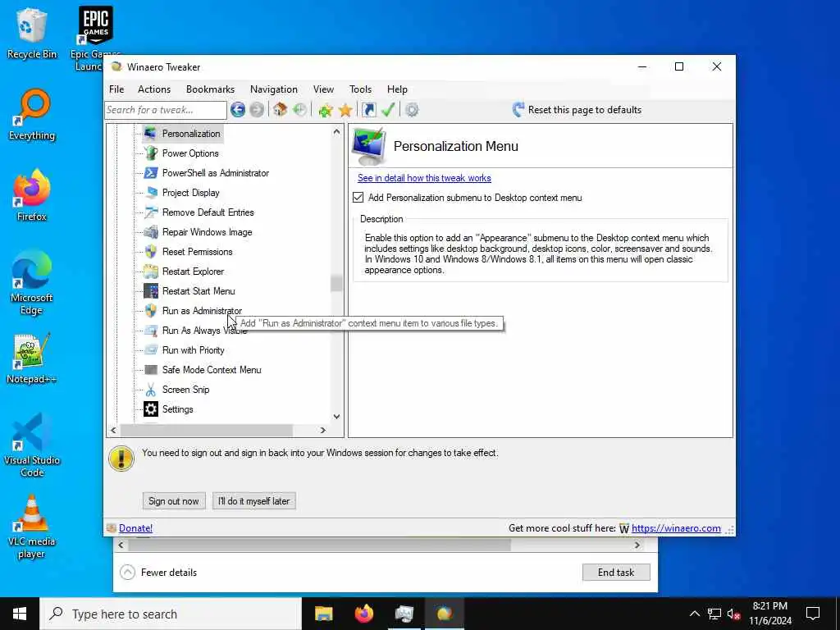This screenshot has width=840, height=630.
Task: Click the Reset this page icon
Action: click(518, 110)
